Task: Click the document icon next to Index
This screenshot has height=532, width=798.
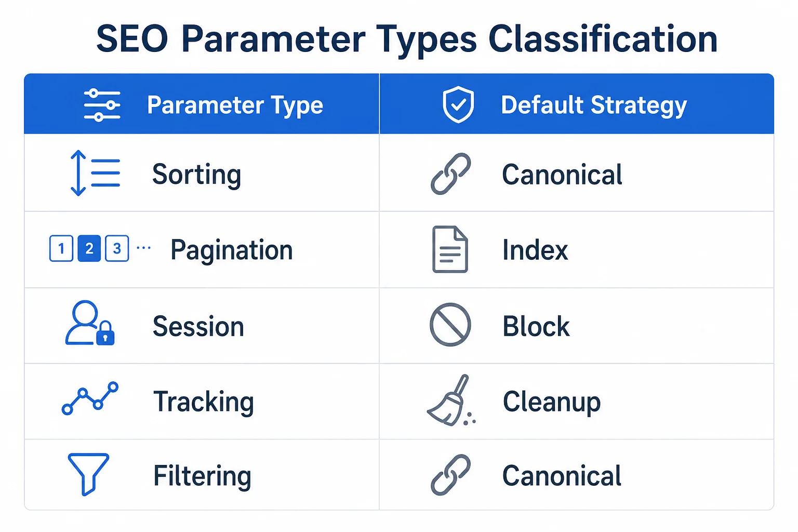Action: click(x=450, y=249)
